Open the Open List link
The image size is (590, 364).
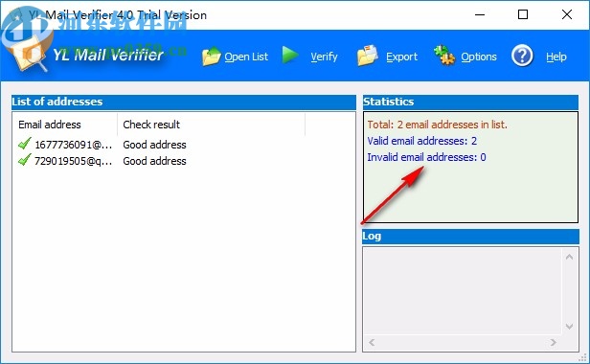246,57
